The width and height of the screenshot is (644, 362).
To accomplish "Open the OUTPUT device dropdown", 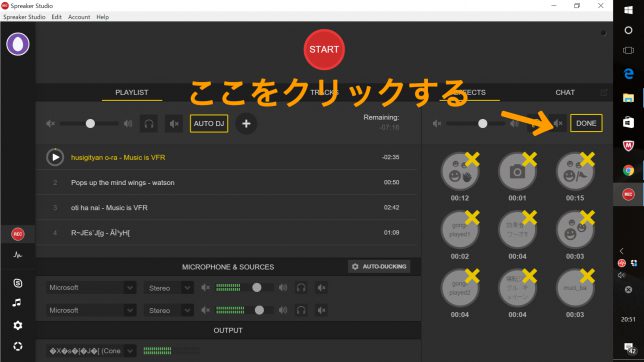I will tap(91, 351).
